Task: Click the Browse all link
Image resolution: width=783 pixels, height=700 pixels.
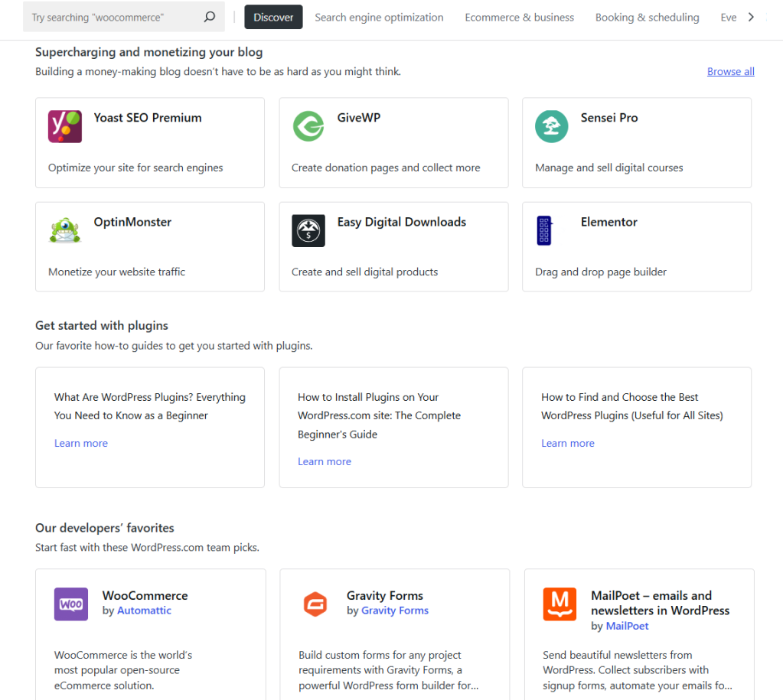Action: click(x=730, y=71)
